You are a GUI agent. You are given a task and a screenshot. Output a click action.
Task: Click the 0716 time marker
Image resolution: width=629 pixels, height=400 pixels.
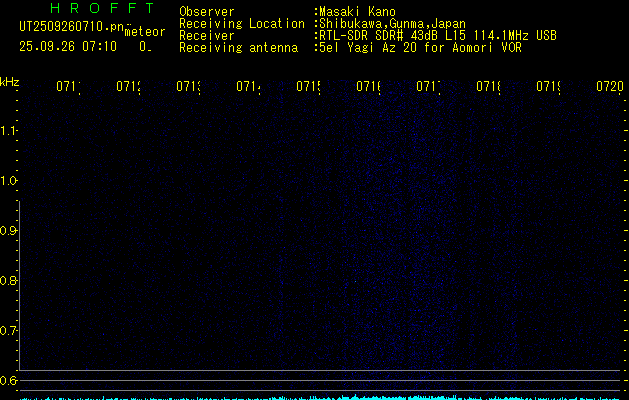click(368, 87)
